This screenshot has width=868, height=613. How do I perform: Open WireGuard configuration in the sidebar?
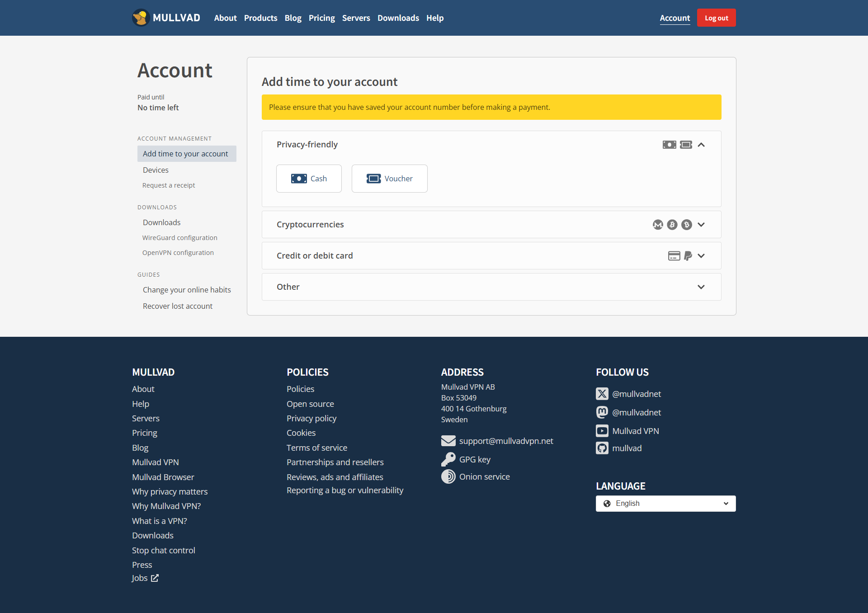click(179, 238)
